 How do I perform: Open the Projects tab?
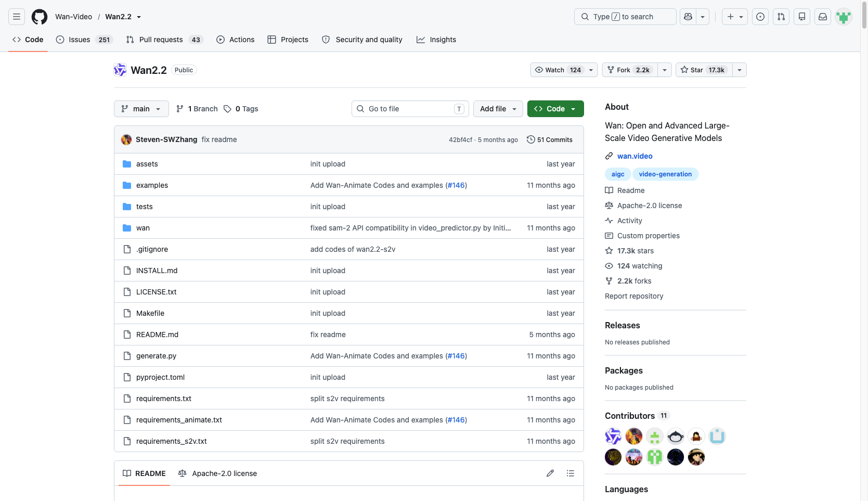pyautogui.click(x=288, y=40)
